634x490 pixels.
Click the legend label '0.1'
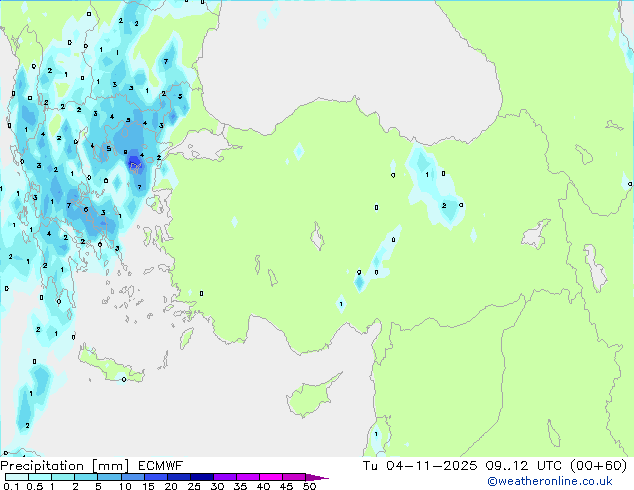point(11,486)
